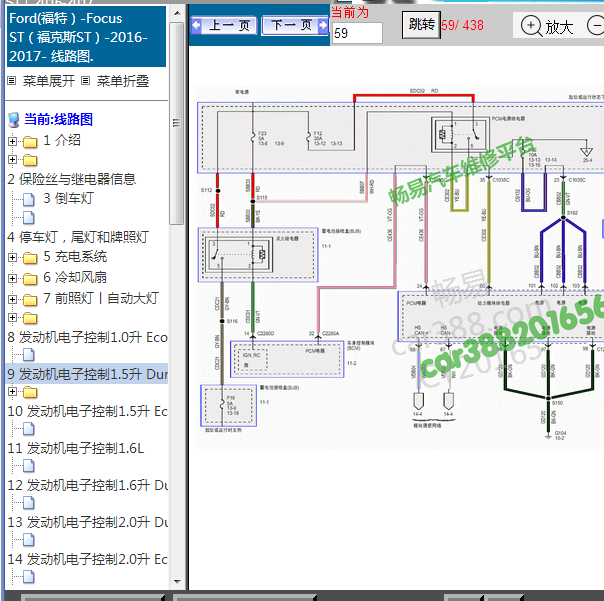The width and height of the screenshot is (604, 601).
Task: Click the 7 前照灯 folder icon
Action: coord(30,300)
